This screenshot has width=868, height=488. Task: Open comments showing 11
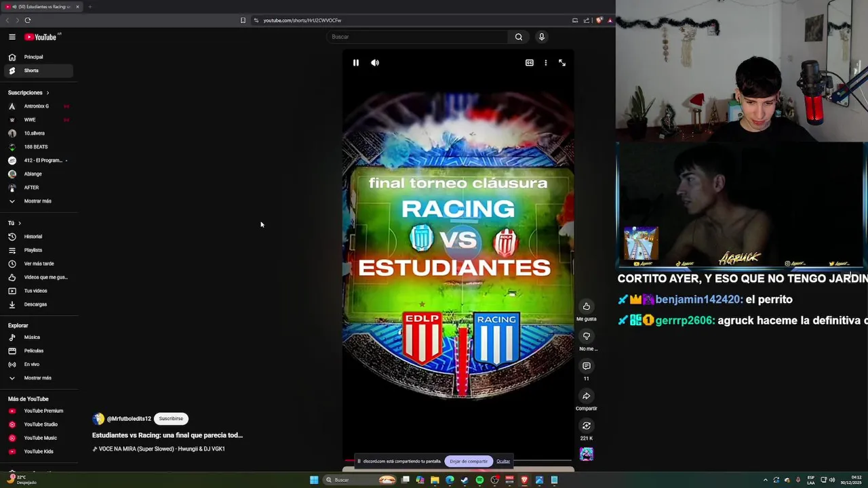click(587, 366)
